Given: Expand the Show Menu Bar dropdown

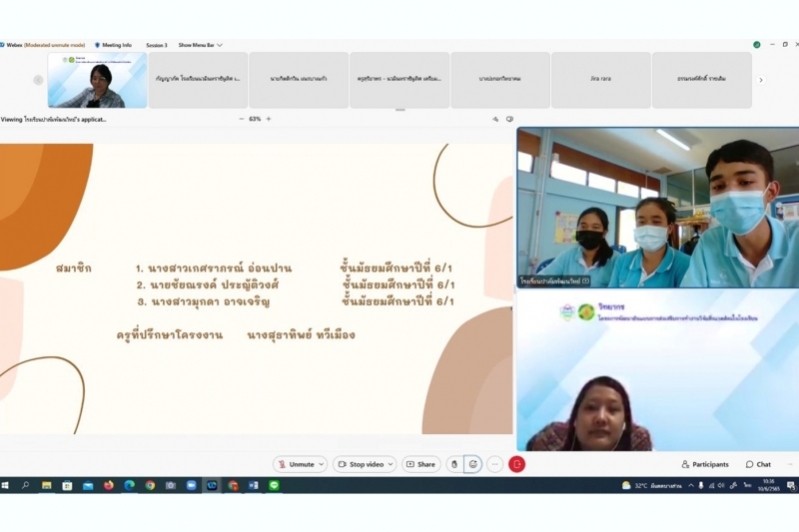Looking at the screenshot, I should pyautogui.click(x=200, y=45).
